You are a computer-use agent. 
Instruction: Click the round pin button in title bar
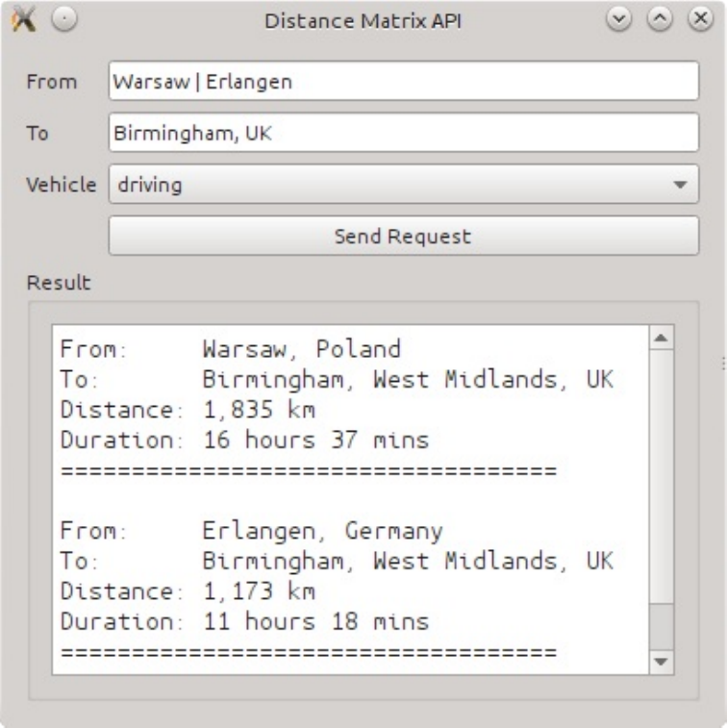64,19
